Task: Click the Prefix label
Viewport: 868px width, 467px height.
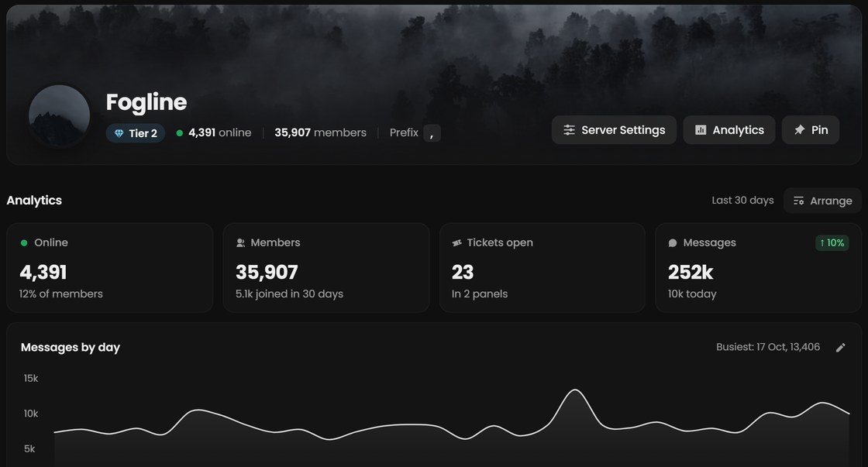Action: click(404, 132)
